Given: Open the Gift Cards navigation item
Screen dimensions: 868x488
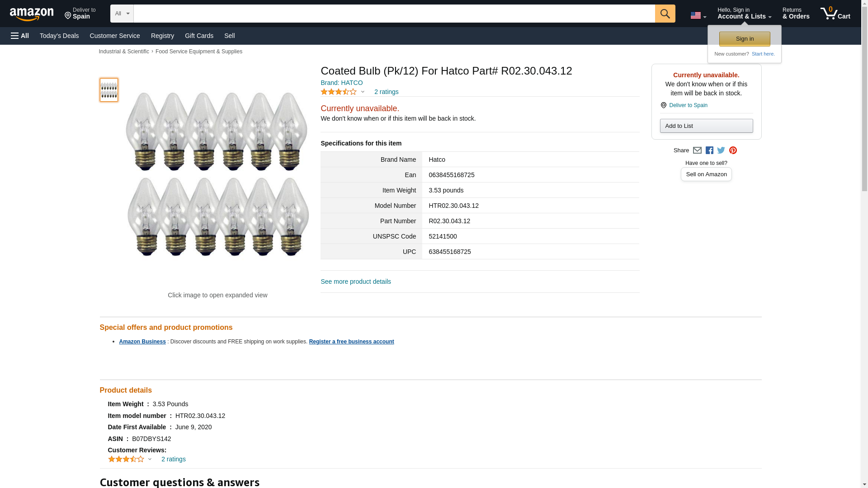Looking at the screenshot, I should pyautogui.click(x=199, y=36).
